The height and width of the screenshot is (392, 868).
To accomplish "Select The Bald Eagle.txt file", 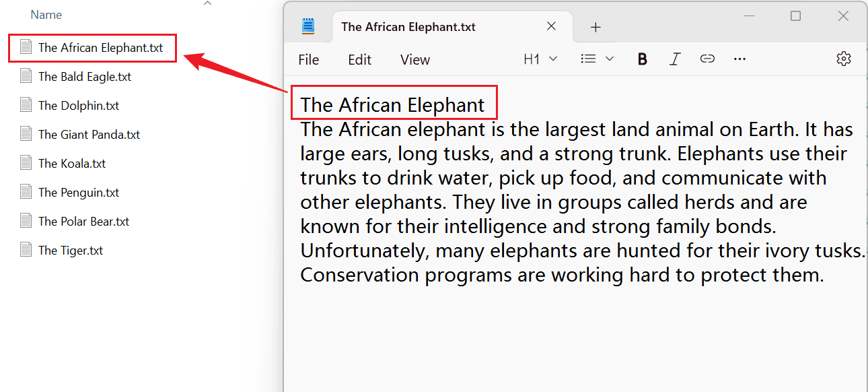I will coord(85,77).
